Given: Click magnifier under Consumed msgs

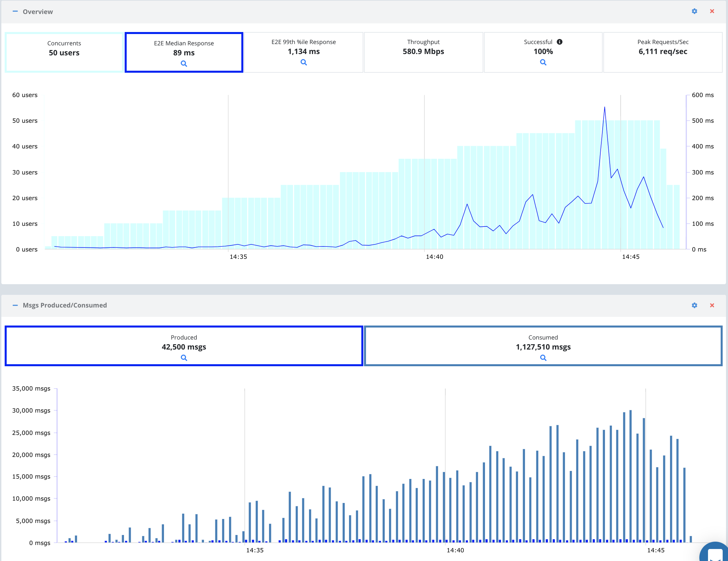Looking at the screenshot, I should point(543,358).
